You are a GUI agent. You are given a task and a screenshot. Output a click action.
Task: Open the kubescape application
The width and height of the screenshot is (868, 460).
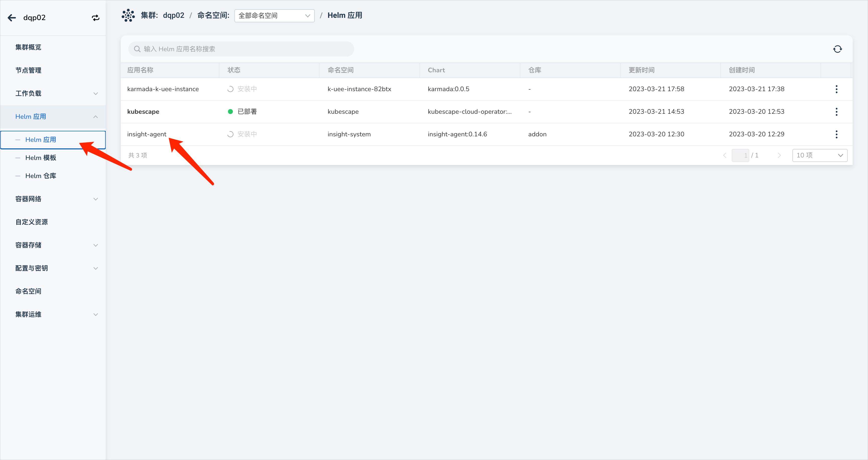pyautogui.click(x=143, y=111)
